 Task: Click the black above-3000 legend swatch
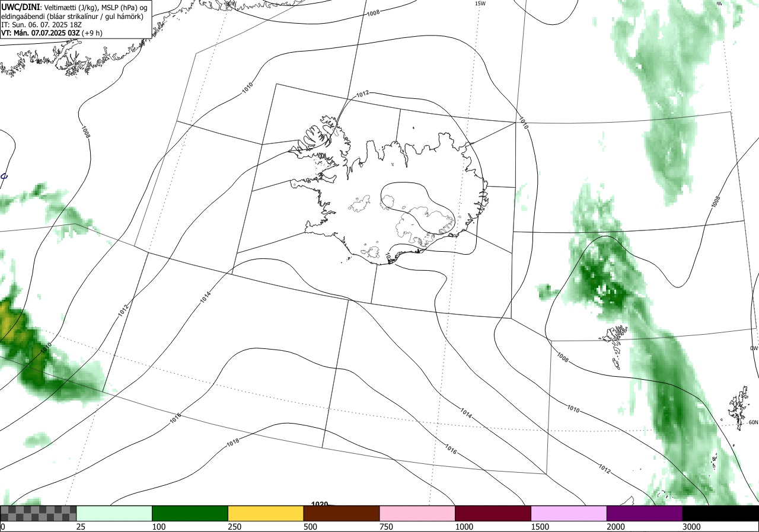720,513
